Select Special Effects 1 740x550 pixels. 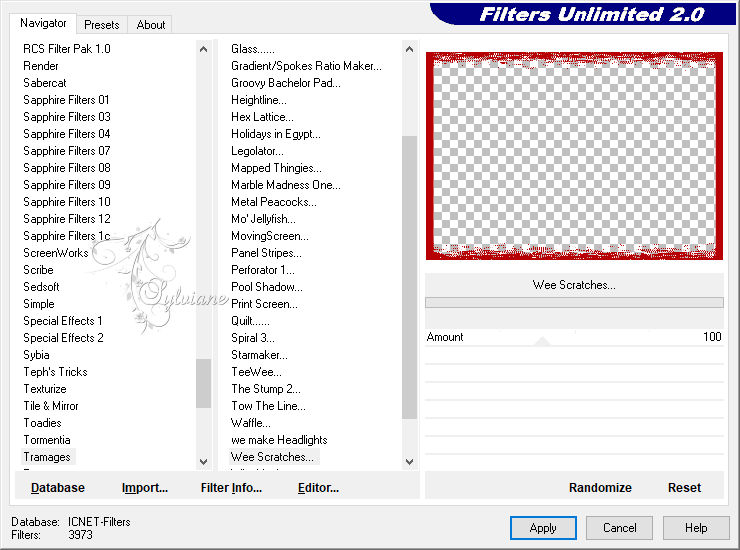pos(63,321)
